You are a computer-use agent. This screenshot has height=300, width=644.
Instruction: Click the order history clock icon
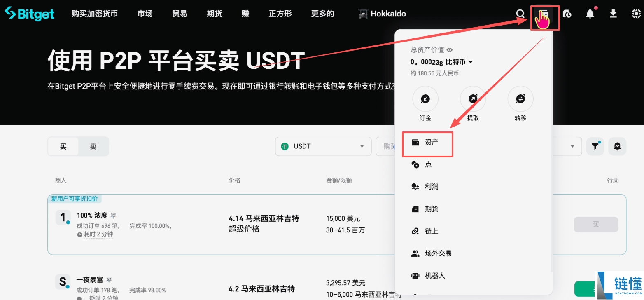[x=567, y=14]
